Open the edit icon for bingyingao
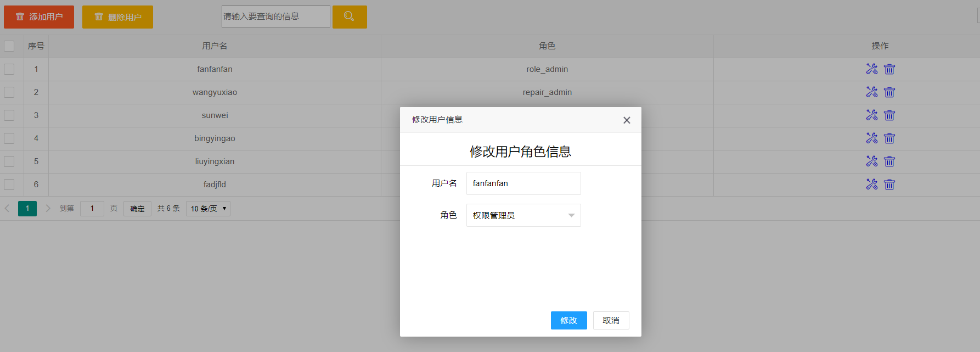The image size is (980, 352). click(x=872, y=138)
